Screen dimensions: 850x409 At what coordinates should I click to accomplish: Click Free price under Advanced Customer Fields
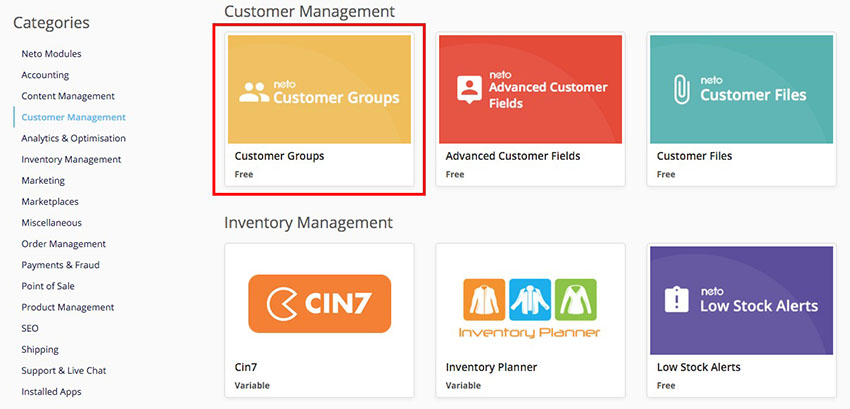point(455,175)
